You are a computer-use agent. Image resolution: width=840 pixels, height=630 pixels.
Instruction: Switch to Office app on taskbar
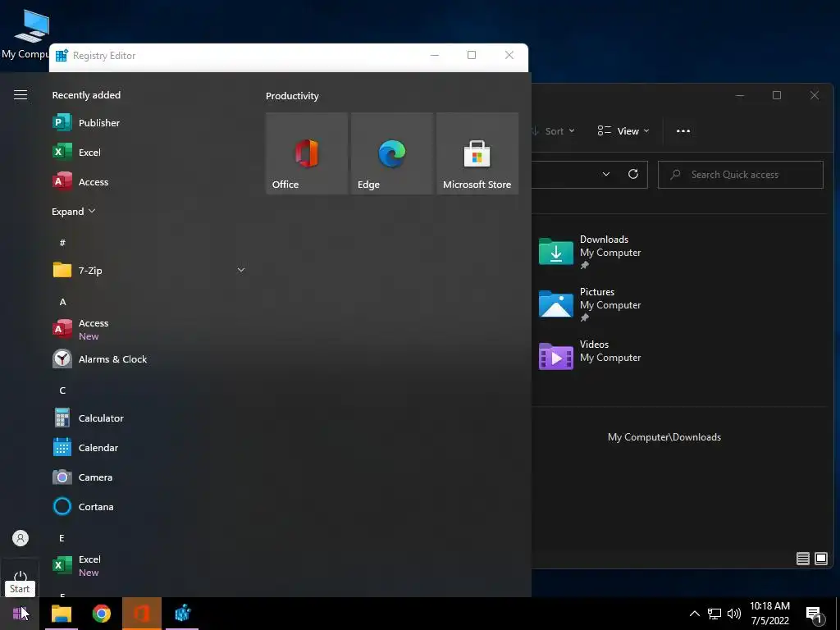pyautogui.click(x=141, y=614)
